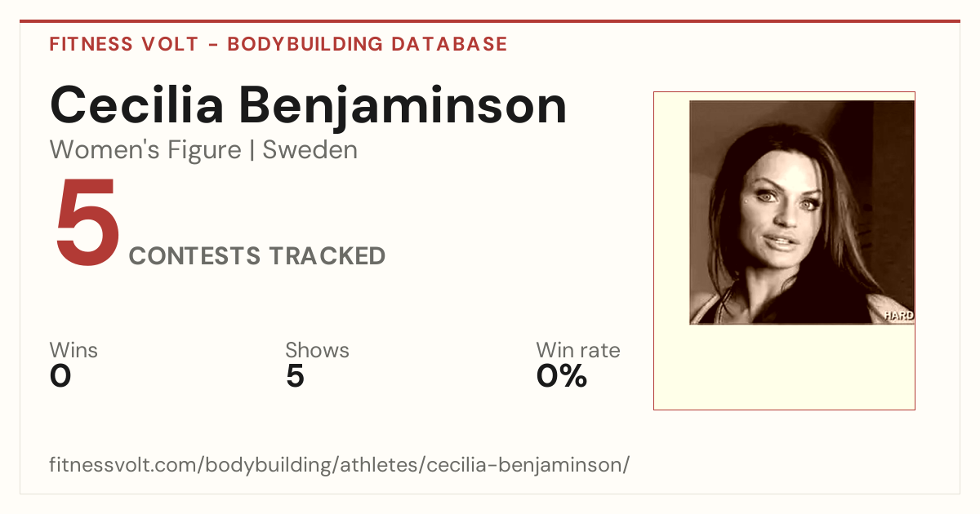Viewport: 980px width, 514px height.
Task: Click the Shows stat label
Action: click(317, 350)
